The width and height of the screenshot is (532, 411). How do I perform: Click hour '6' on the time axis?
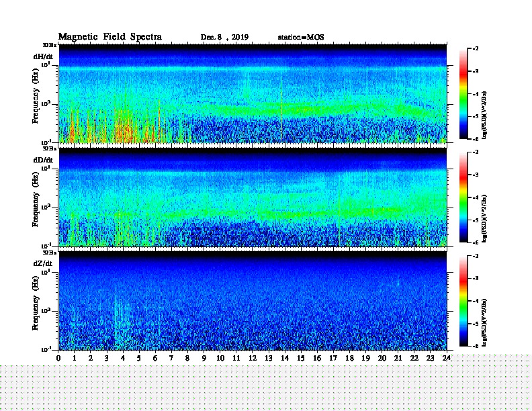tap(155, 358)
